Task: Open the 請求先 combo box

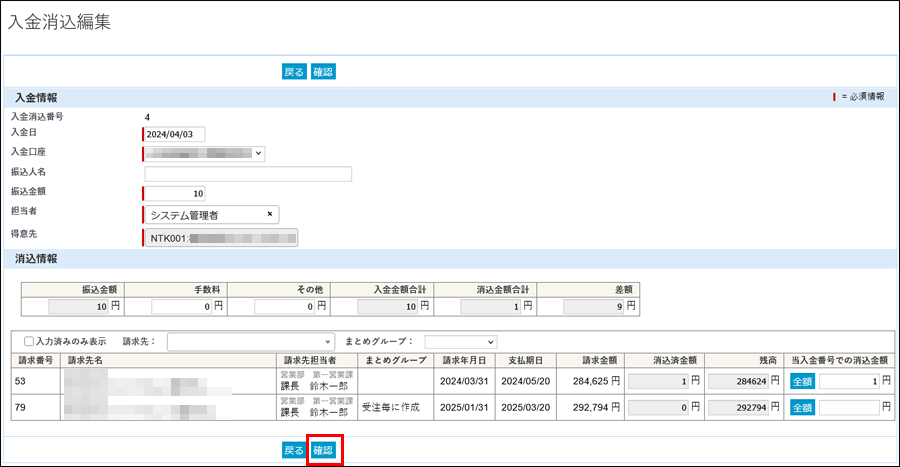Action: click(x=251, y=342)
